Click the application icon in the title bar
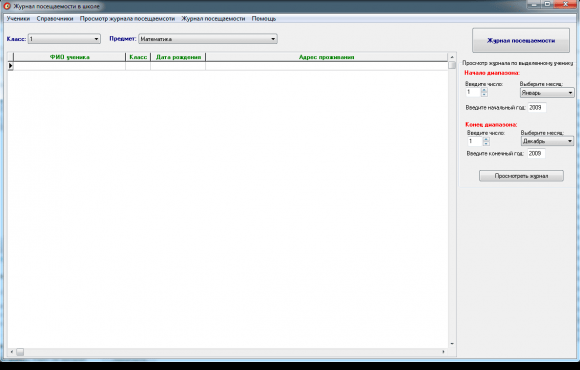Screen dimensions: 580x370 (x=7, y=6)
